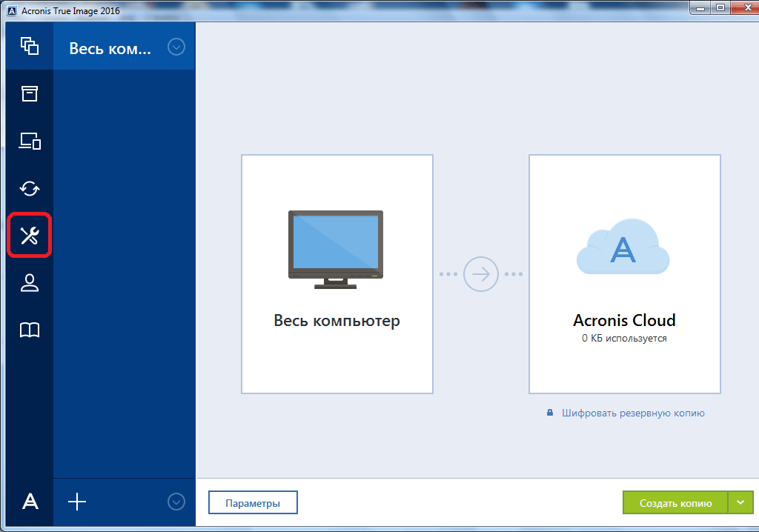Open the Archive box icon

[x=30, y=93]
